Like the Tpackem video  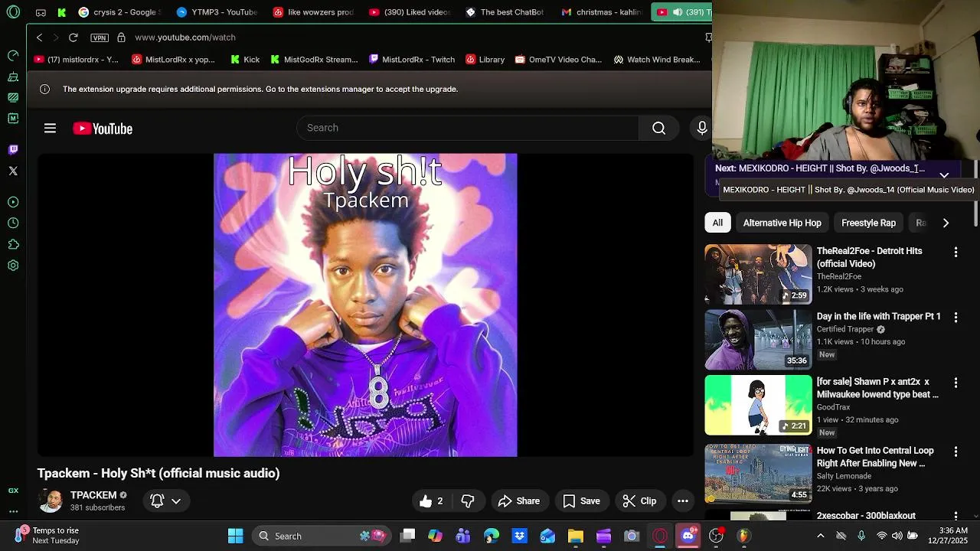(x=433, y=500)
